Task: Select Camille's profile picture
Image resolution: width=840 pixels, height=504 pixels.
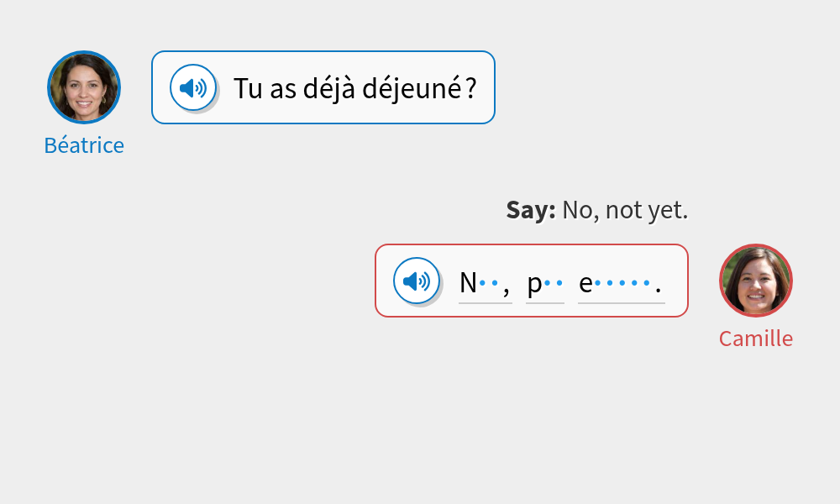Action: coord(755,281)
